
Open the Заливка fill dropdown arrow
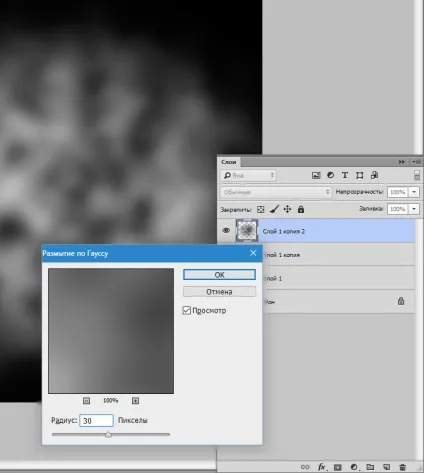414,209
